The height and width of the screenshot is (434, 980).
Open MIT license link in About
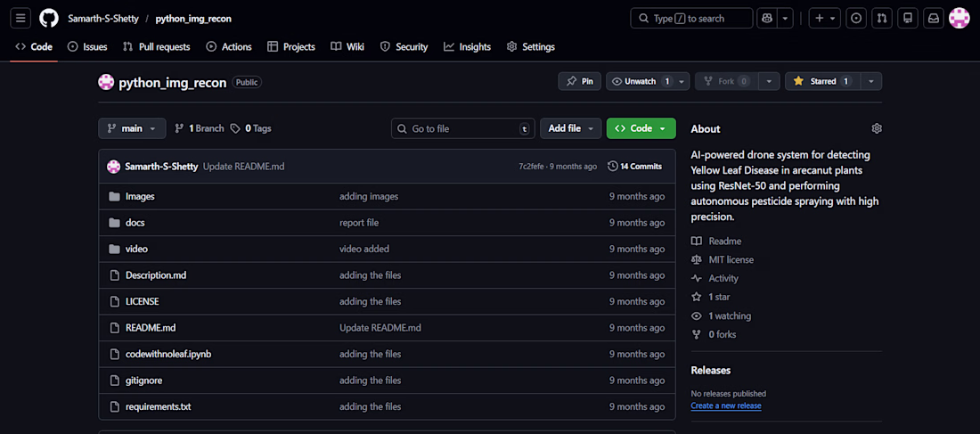tap(723, 259)
